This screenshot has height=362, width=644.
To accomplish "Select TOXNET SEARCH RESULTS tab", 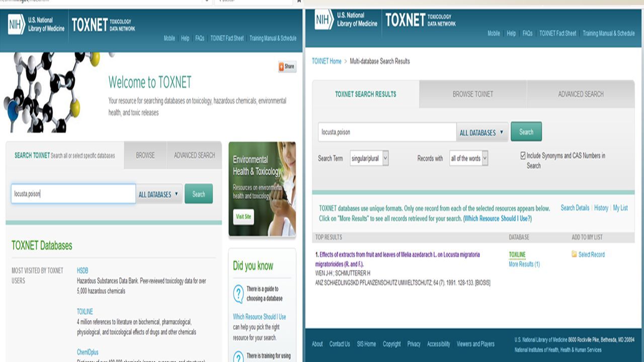I will point(366,94).
